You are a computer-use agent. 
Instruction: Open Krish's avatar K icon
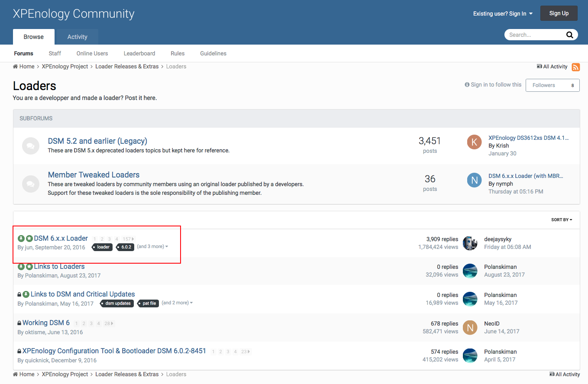tap(475, 142)
